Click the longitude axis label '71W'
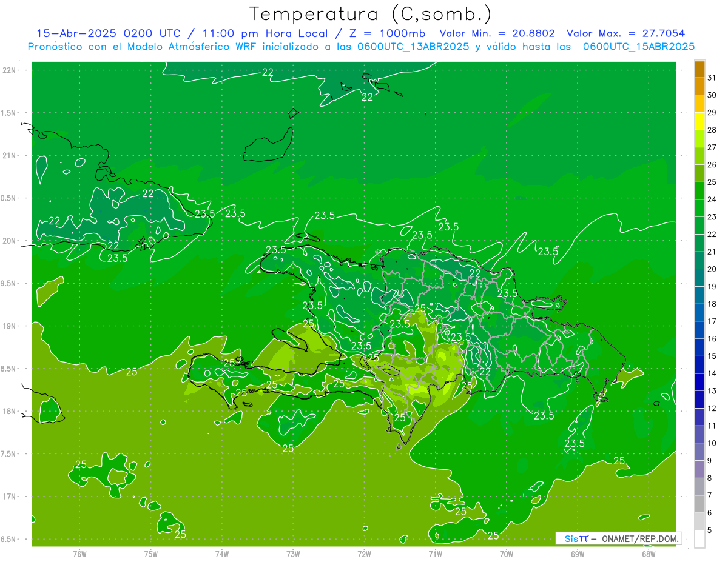The image size is (728, 562). click(x=435, y=554)
